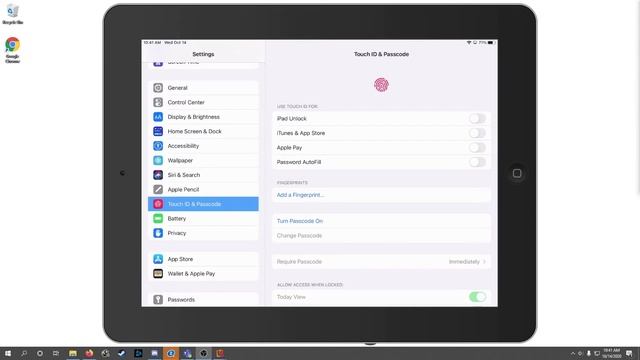
Task: Open Require Passcode option
Action: pos(381,262)
